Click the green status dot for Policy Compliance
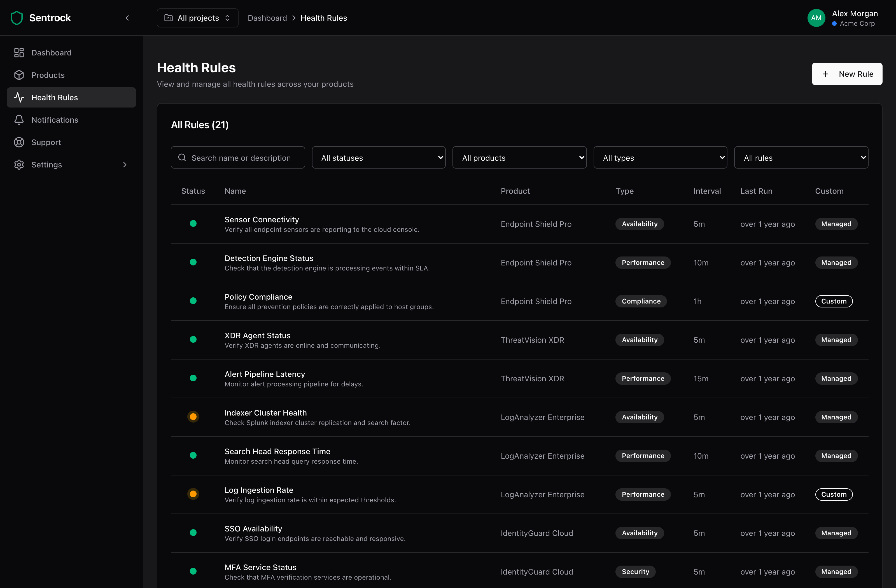 click(193, 301)
